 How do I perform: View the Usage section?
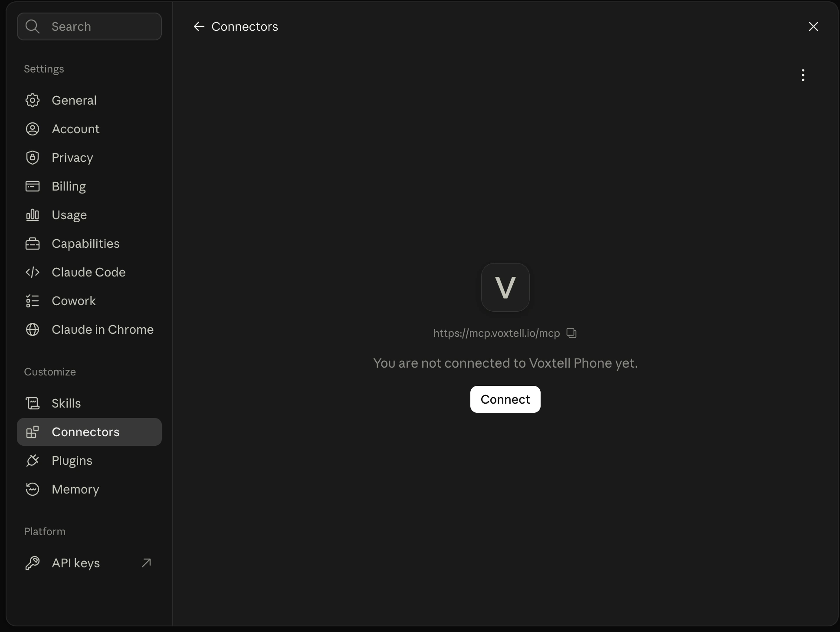(x=89, y=215)
